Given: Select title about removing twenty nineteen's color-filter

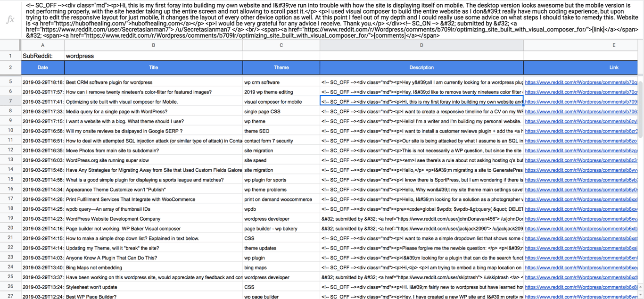Looking at the screenshot, I should [153, 92].
